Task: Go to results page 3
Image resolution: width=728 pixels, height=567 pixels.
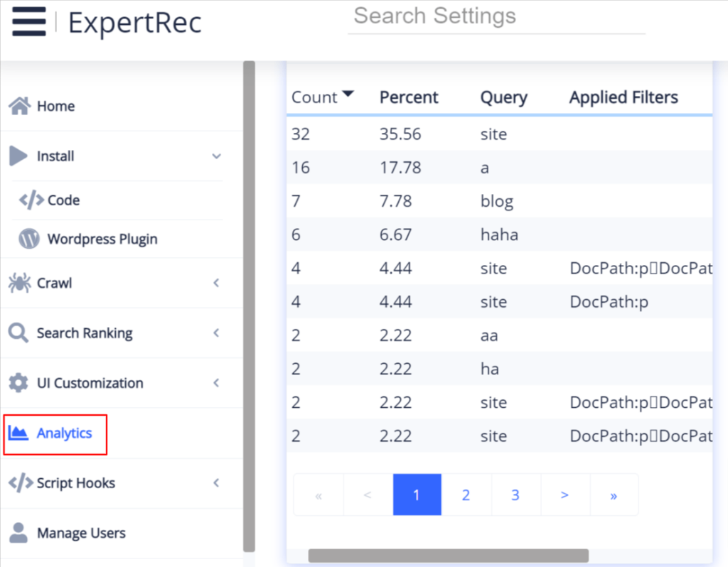Action: tap(515, 494)
